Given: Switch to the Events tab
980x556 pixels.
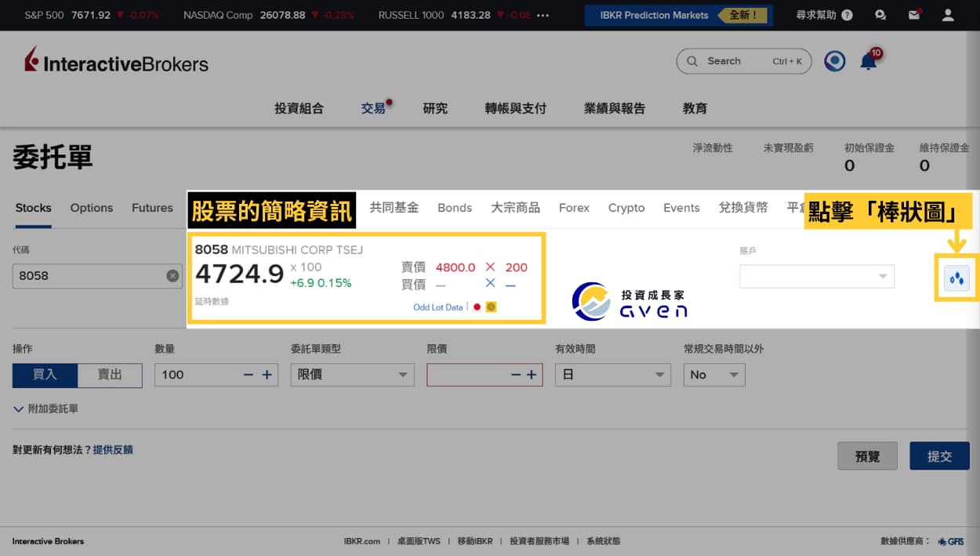Looking at the screenshot, I should (x=681, y=208).
